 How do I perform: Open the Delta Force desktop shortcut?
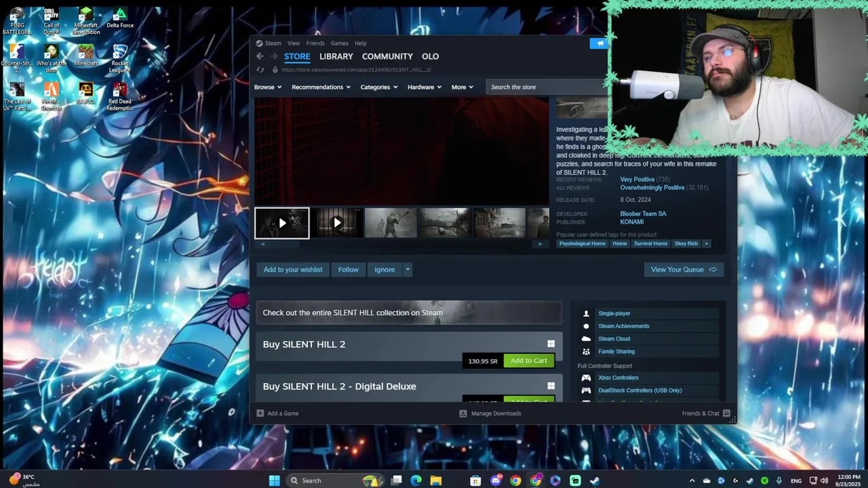120,18
